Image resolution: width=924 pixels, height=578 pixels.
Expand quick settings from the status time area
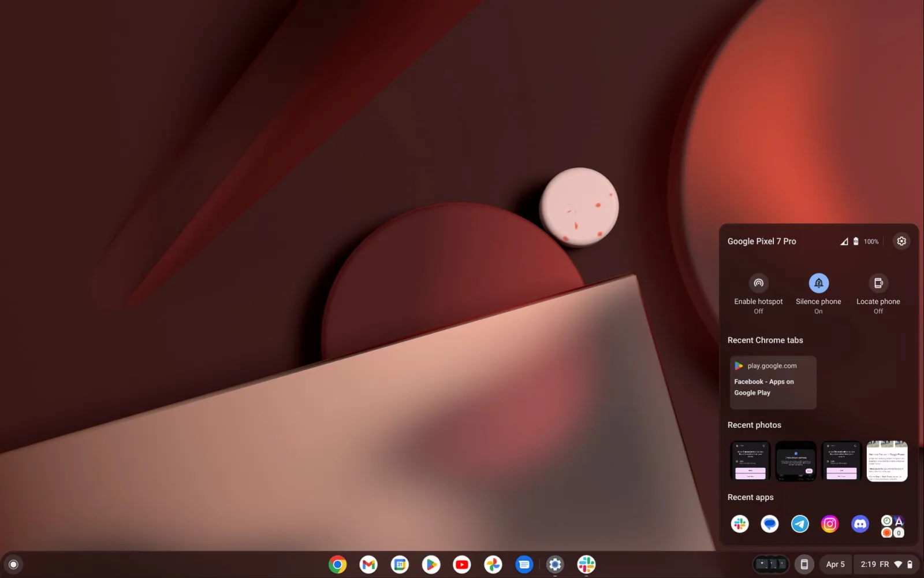pyautogui.click(x=886, y=565)
